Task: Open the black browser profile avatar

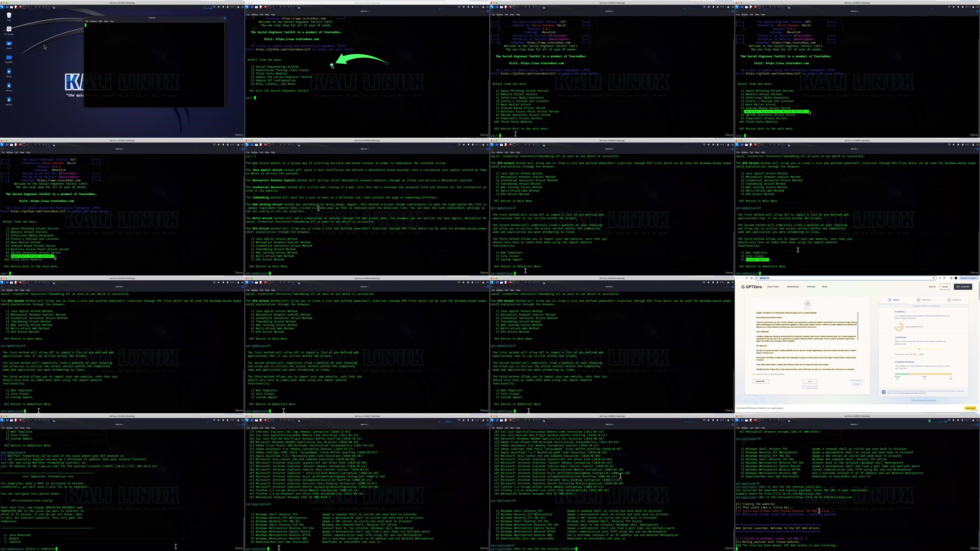Action: click(x=956, y=278)
